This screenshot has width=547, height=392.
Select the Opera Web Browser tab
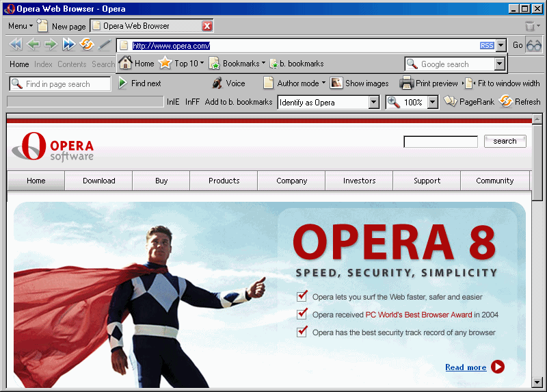click(152, 26)
